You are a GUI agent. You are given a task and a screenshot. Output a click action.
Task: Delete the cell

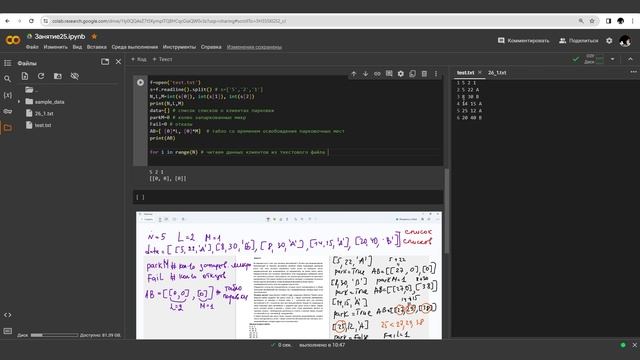(424, 73)
